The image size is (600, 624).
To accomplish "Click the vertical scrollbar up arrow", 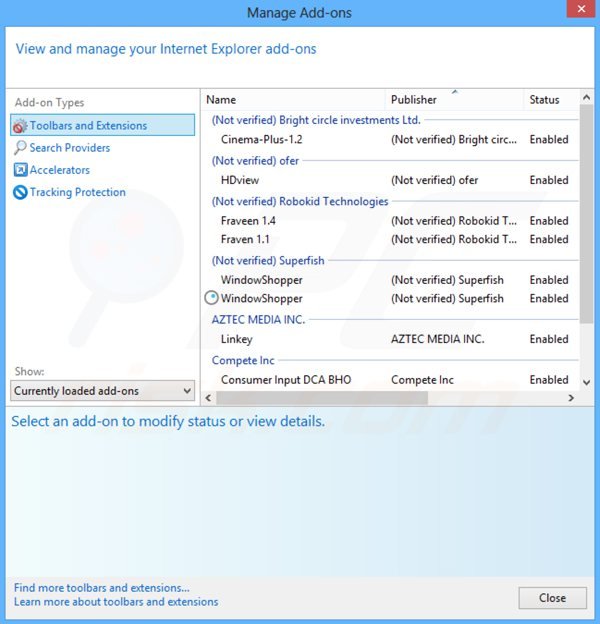I will (x=586, y=98).
